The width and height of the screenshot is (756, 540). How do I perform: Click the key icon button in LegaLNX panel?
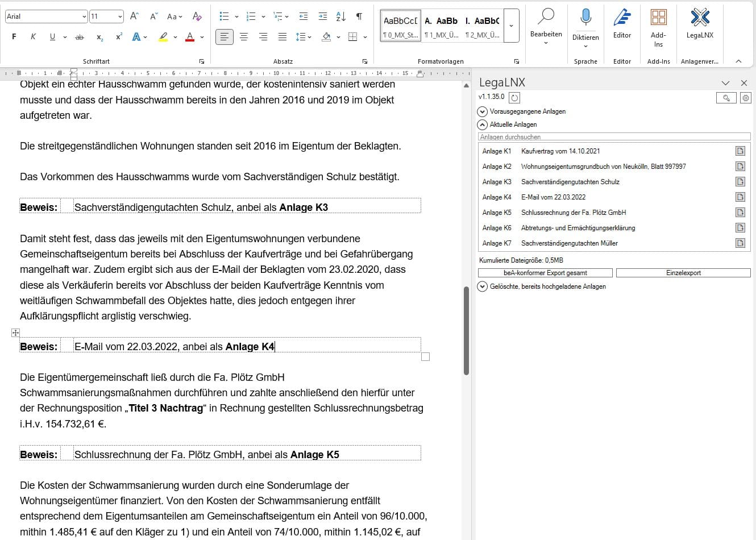pos(726,98)
